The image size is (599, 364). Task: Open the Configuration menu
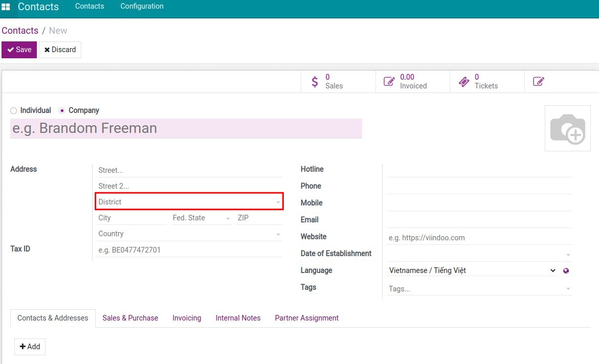tap(142, 7)
